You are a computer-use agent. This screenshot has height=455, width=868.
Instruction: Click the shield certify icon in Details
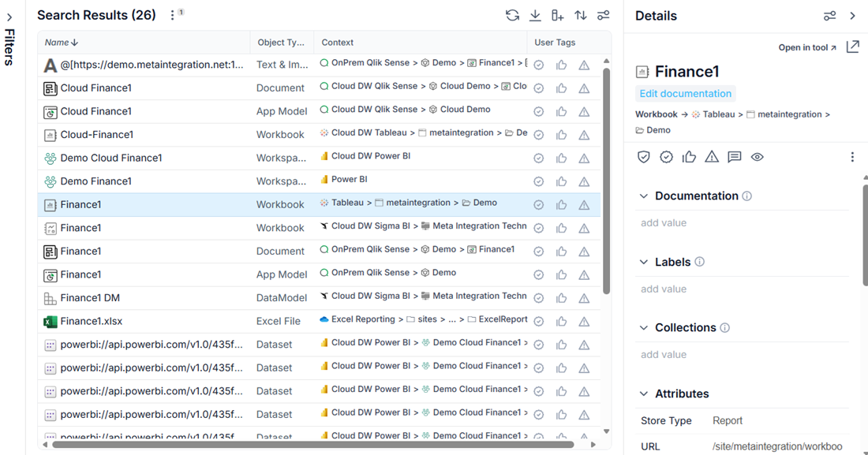(x=643, y=157)
